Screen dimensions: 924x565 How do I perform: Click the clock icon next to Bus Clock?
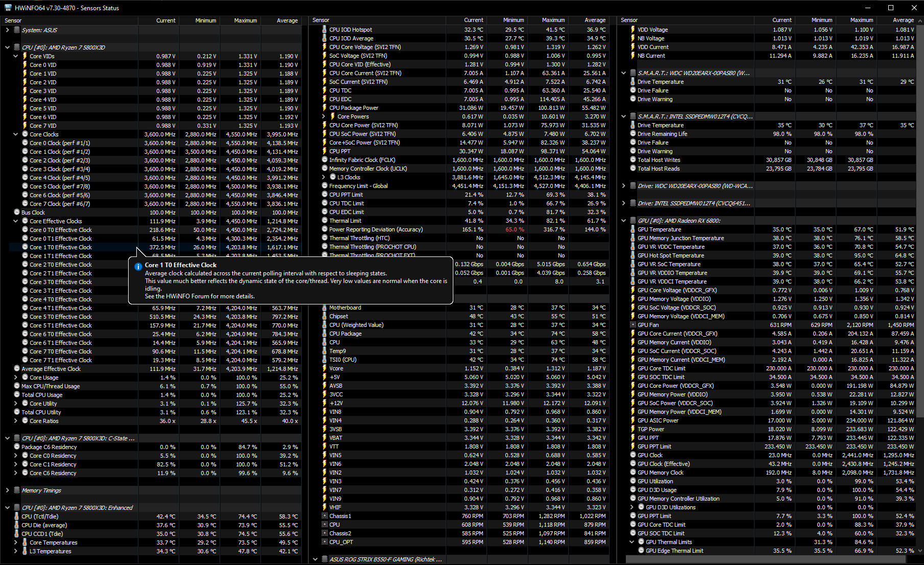pyautogui.click(x=17, y=213)
